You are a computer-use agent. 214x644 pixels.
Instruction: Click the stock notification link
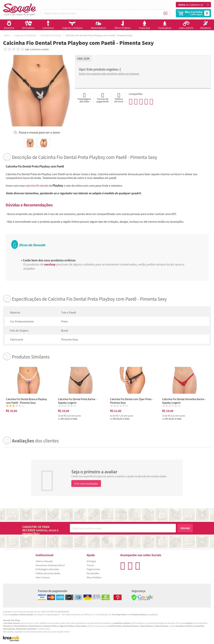(109, 74)
